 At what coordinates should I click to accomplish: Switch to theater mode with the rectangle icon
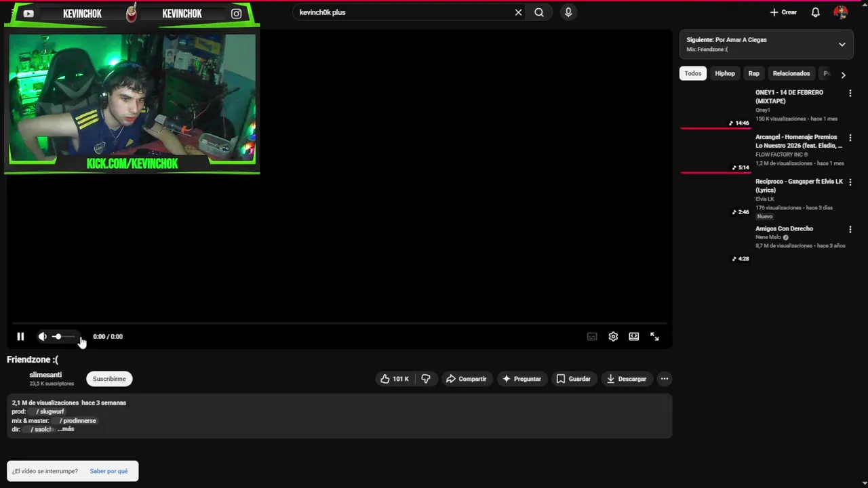point(633,336)
